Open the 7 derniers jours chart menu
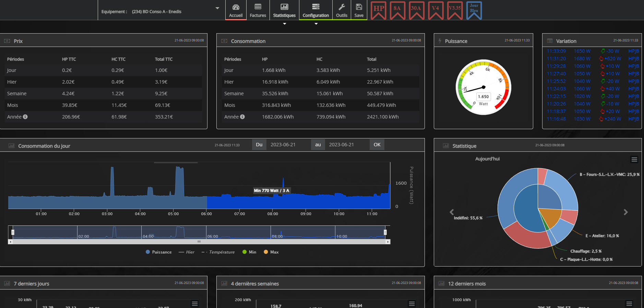The image size is (644, 308). (195, 304)
